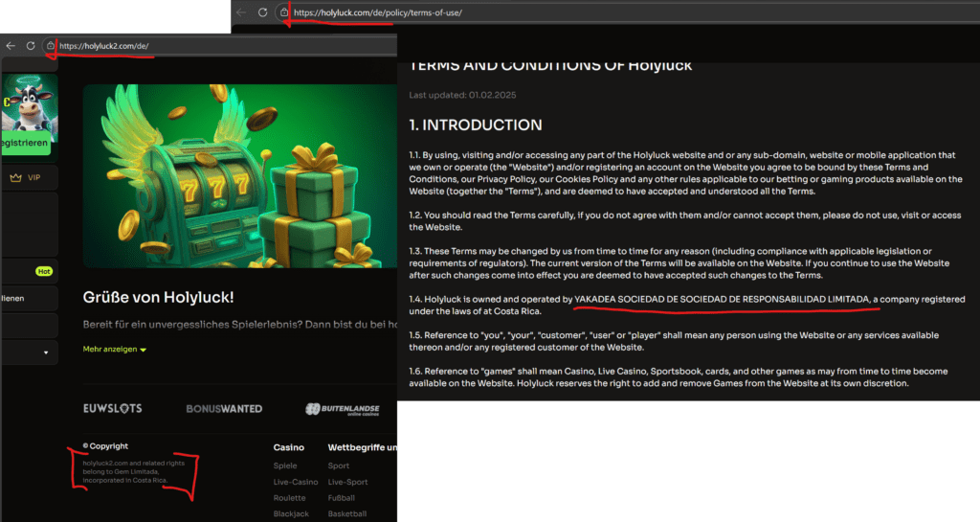This screenshot has height=522, width=980.
Task: Click back arrow in holyluck2.com window
Action: click(10, 46)
